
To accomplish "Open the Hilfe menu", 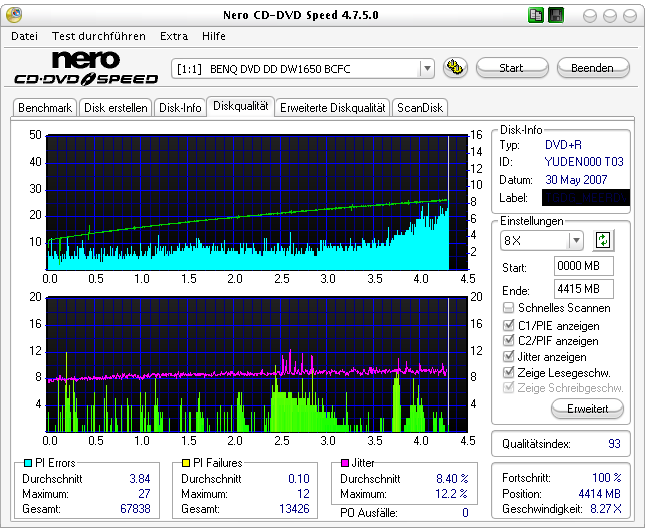I will (x=213, y=36).
